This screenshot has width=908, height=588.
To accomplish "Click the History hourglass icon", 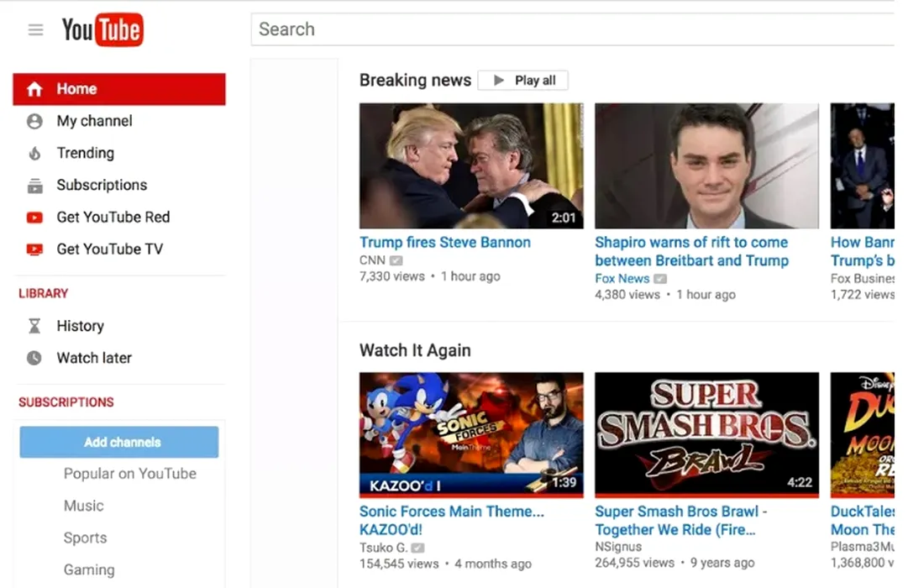I will [x=34, y=326].
